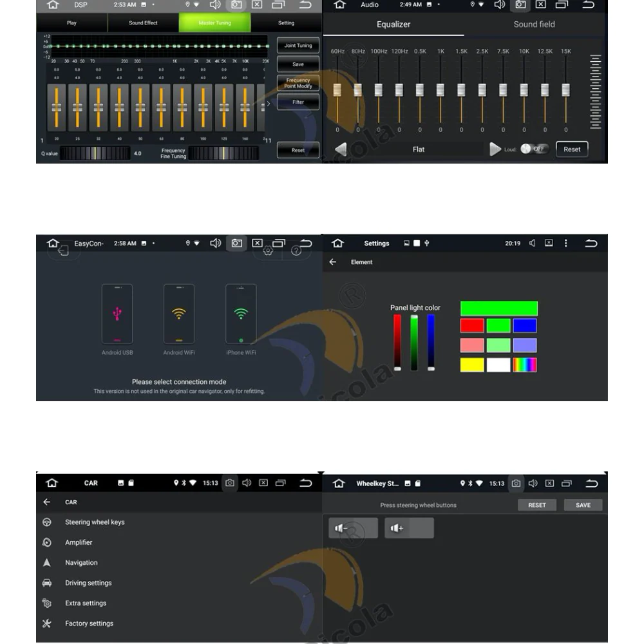Select iPhone WiFi connection mode
644x644 pixels.
[241, 319]
